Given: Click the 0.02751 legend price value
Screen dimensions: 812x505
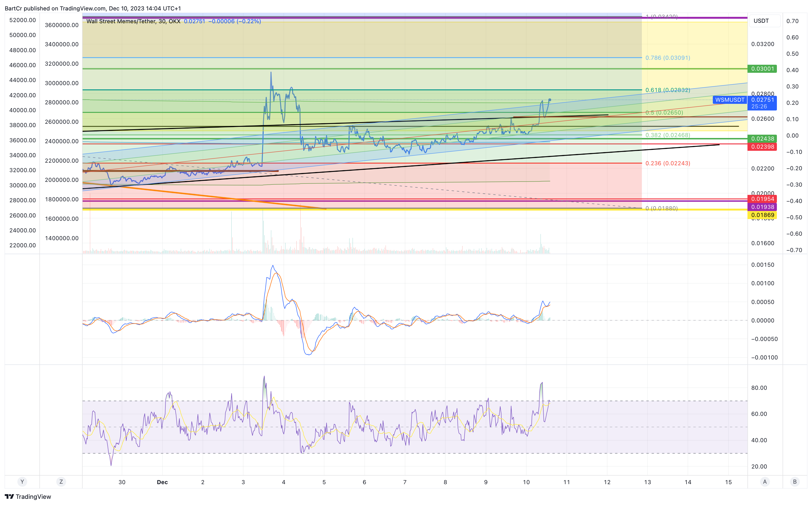Looking at the screenshot, I should [194, 21].
